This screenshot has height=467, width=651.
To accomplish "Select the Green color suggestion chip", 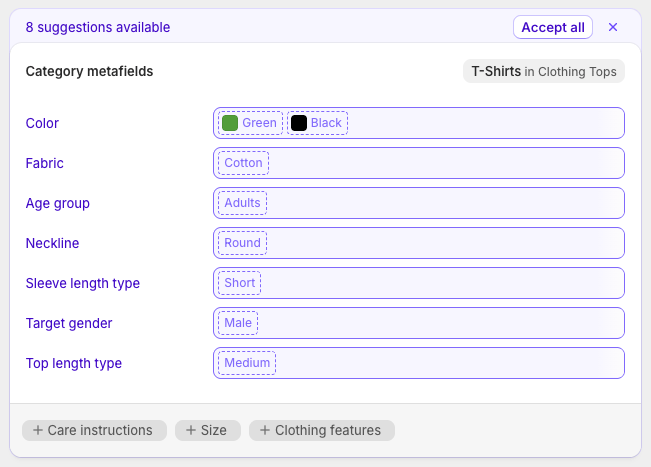I will coord(250,123).
